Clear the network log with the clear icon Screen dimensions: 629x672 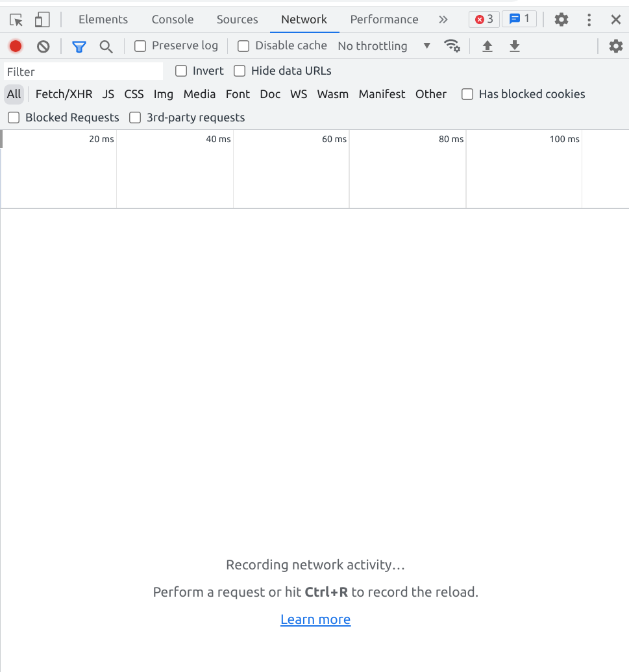tap(42, 45)
